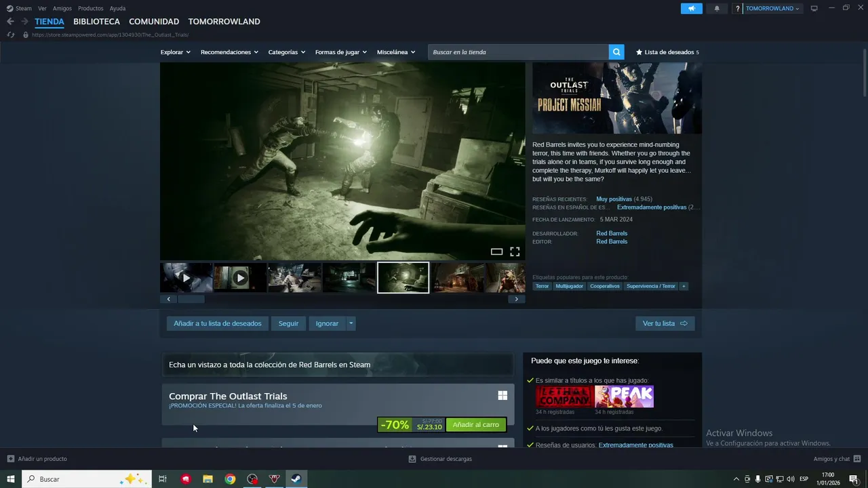Open Task View on the taskbar
The height and width of the screenshot is (488, 868).
(163, 479)
